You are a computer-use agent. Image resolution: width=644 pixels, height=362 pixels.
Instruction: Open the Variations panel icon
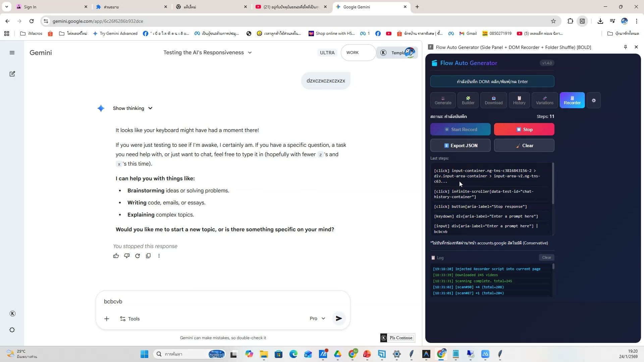click(x=545, y=100)
